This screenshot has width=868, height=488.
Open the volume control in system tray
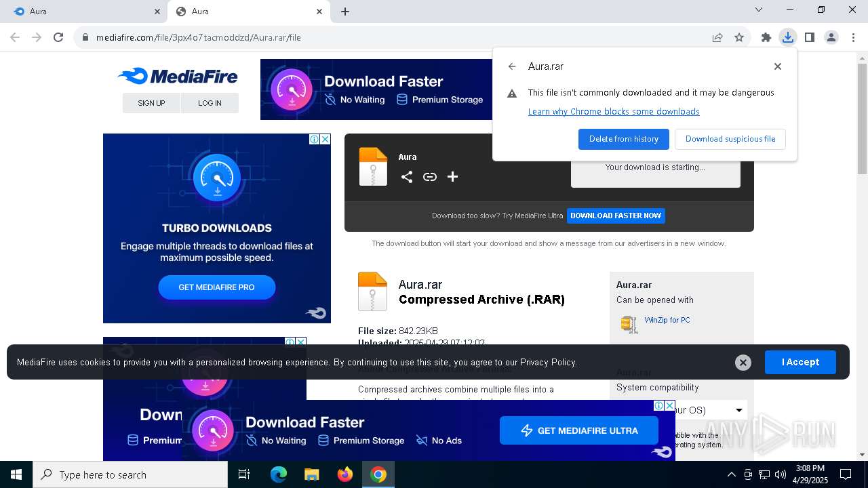click(781, 474)
